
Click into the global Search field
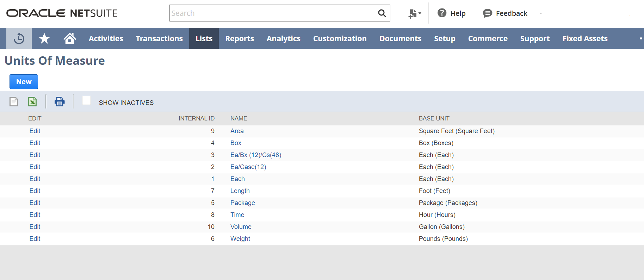tap(271, 13)
